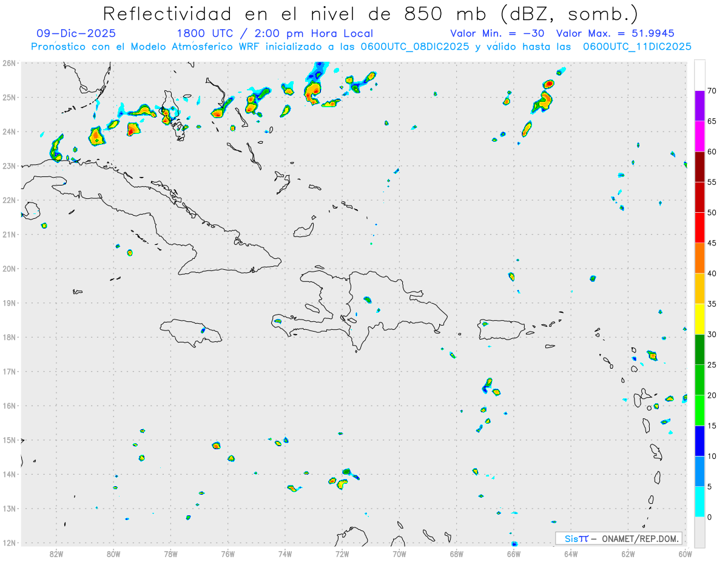Viewport: 728px width, 562px height.
Task: Click the colorbar label '5'
Action: (x=709, y=486)
